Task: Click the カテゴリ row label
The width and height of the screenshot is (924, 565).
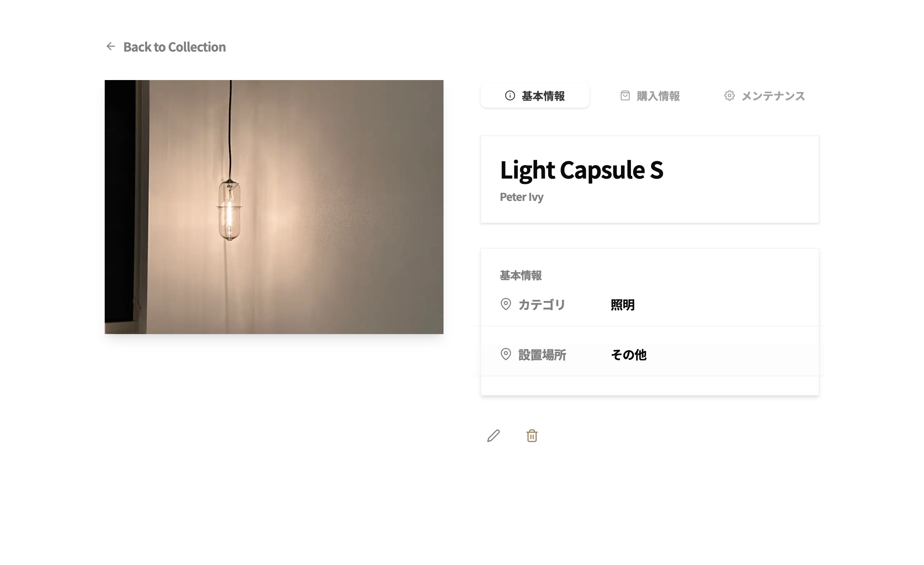Action: (x=542, y=305)
